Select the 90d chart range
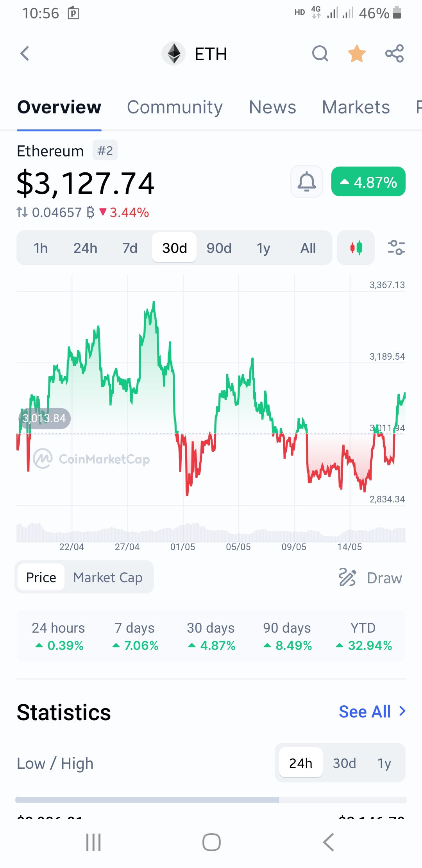Viewport: 422px width, 868px height. point(219,248)
